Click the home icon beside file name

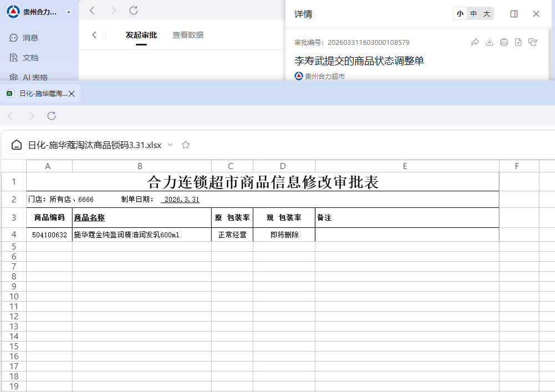17,145
